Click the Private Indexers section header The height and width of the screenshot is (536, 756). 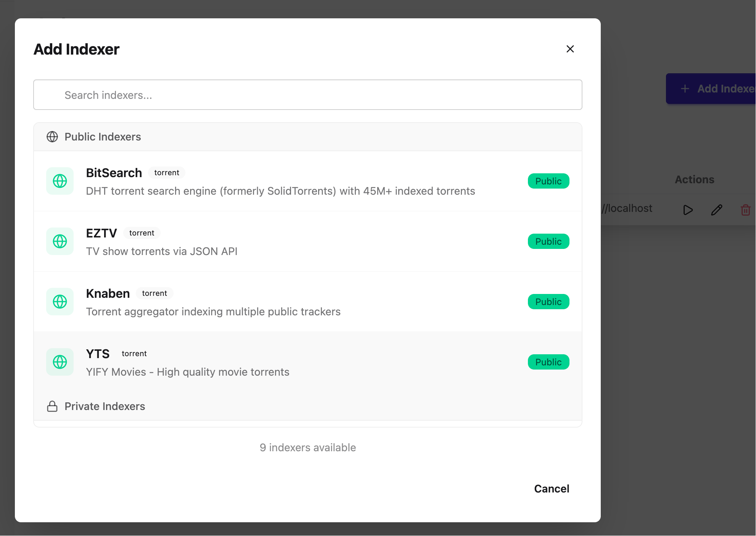307,406
